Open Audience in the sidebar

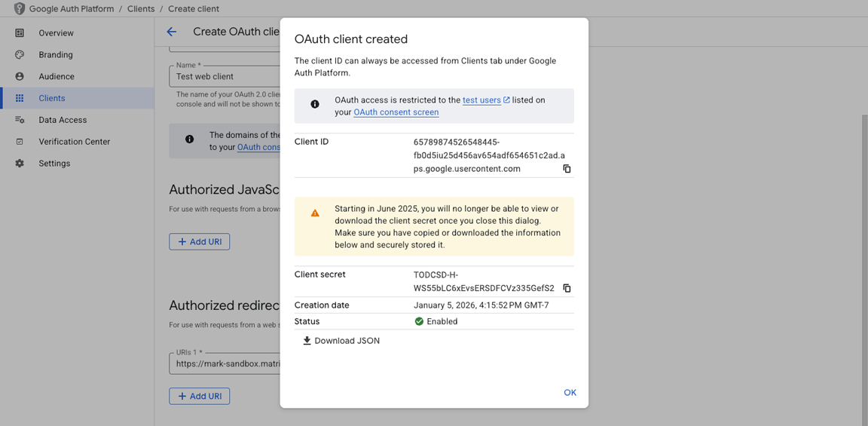77,76
